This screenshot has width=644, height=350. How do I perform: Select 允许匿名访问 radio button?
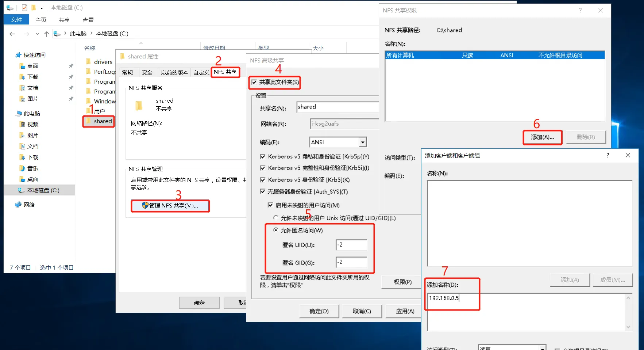pos(275,230)
